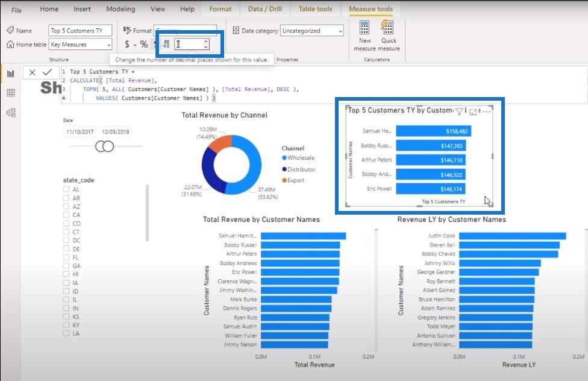The image size is (588, 381).
Task: Check the AR state checkbox
Action: (x=66, y=198)
